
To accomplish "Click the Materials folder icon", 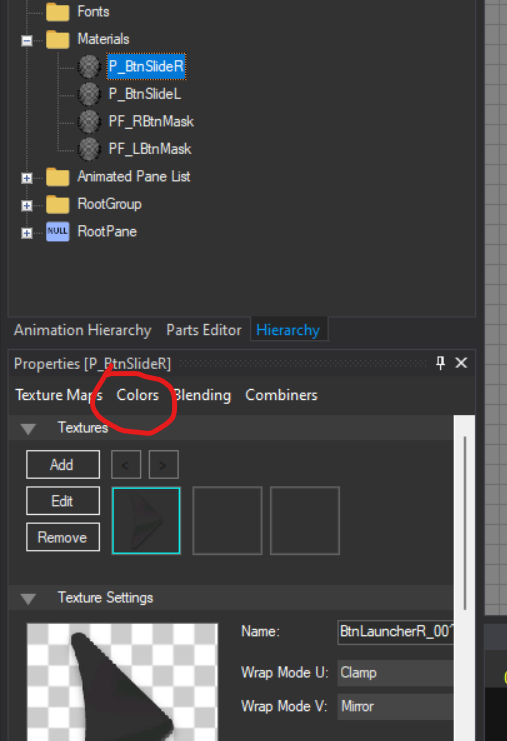I will 58,39.
